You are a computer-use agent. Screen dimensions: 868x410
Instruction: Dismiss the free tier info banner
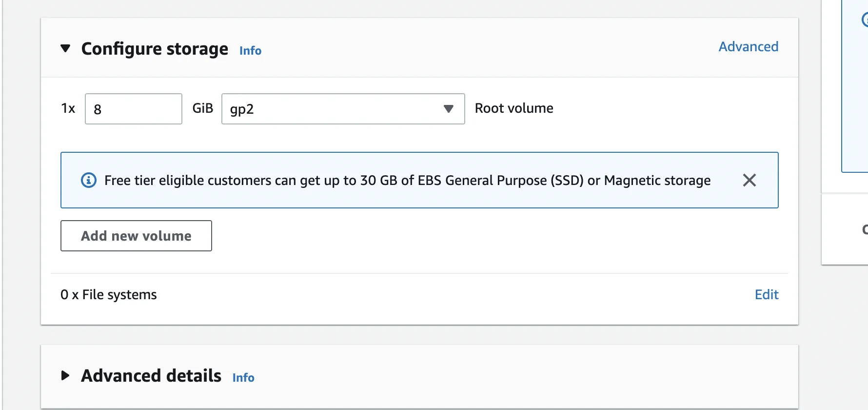(750, 180)
